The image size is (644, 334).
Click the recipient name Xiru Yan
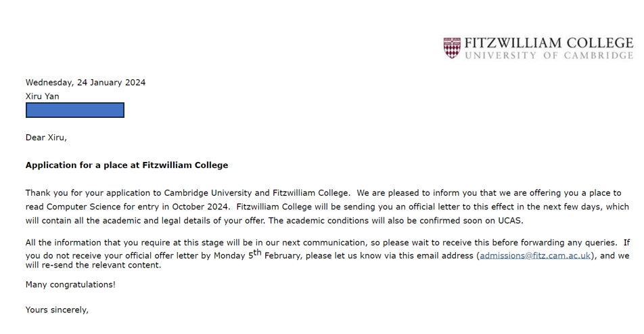43,96
